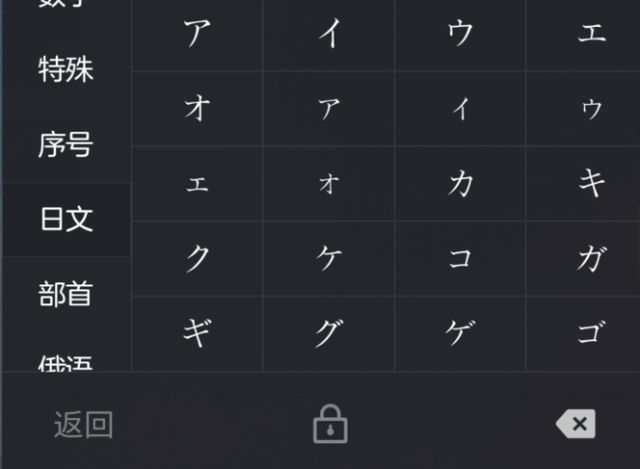Type the キ katakana key
640x469 pixels.
point(591,184)
